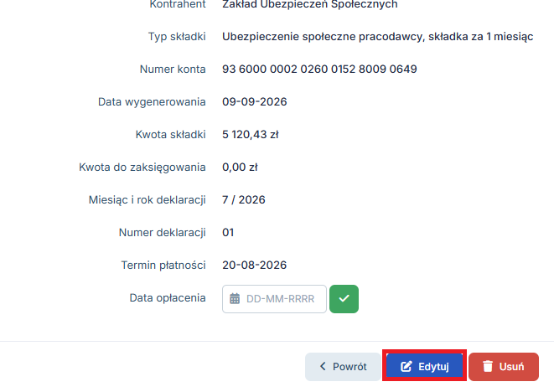Image resolution: width=554 pixels, height=392 pixels.
Task: Click declaration period value 7 / 2026
Action: pyautogui.click(x=243, y=200)
